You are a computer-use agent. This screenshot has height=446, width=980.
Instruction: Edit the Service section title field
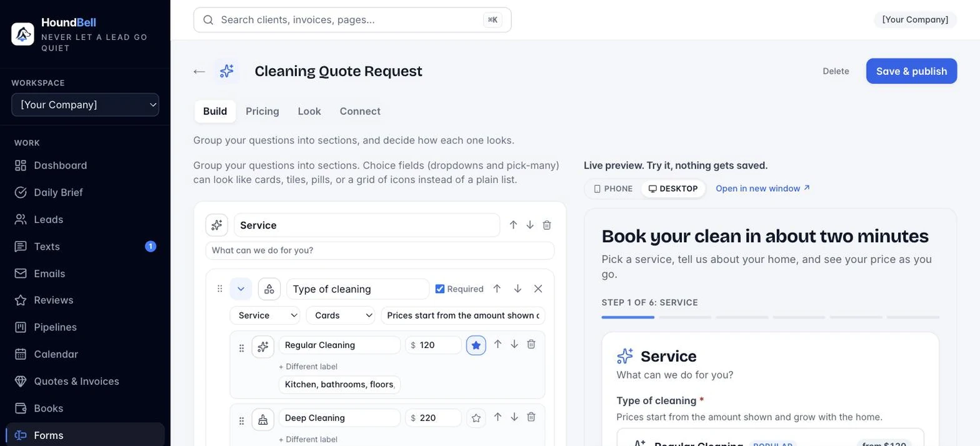(x=367, y=225)
